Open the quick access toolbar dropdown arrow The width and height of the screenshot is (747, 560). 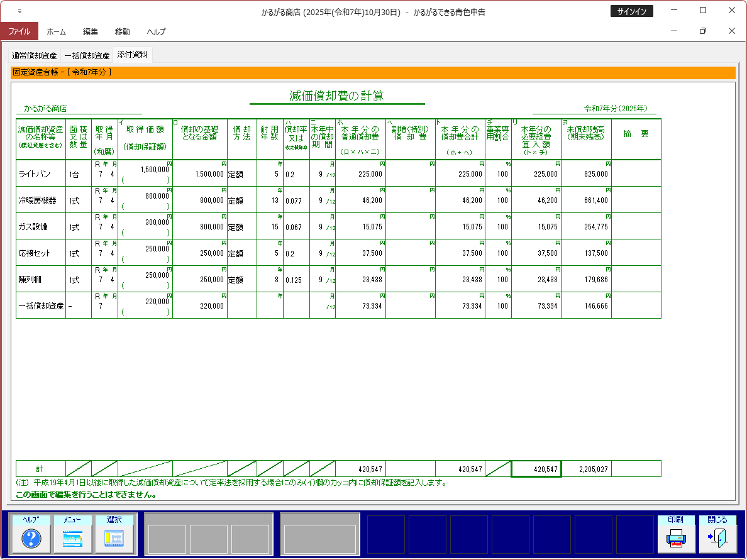click(19, 11)
